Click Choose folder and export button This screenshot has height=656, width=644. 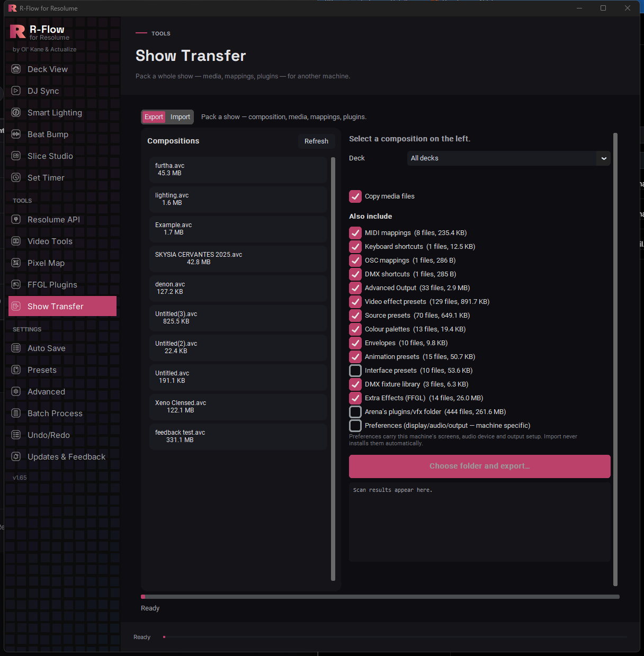point(479,466)
